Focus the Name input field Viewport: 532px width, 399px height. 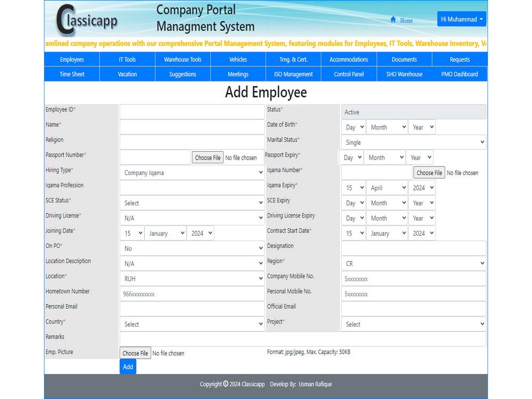(x=192, y=127)
